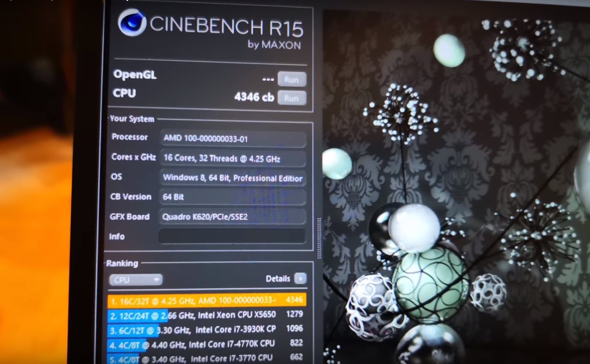
Task: Select ranking row 1 AMD 16C/32T
Action: [x=207, y=300]
